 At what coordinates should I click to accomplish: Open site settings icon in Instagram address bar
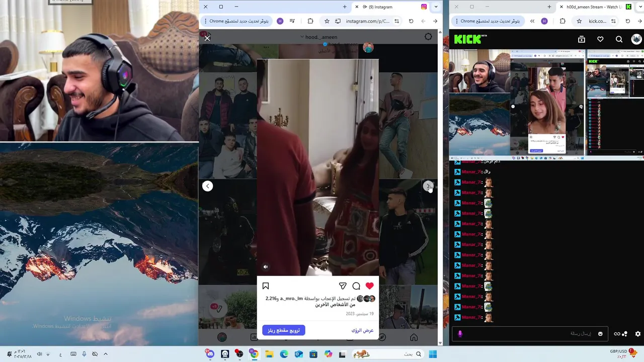tap(397, 21)
